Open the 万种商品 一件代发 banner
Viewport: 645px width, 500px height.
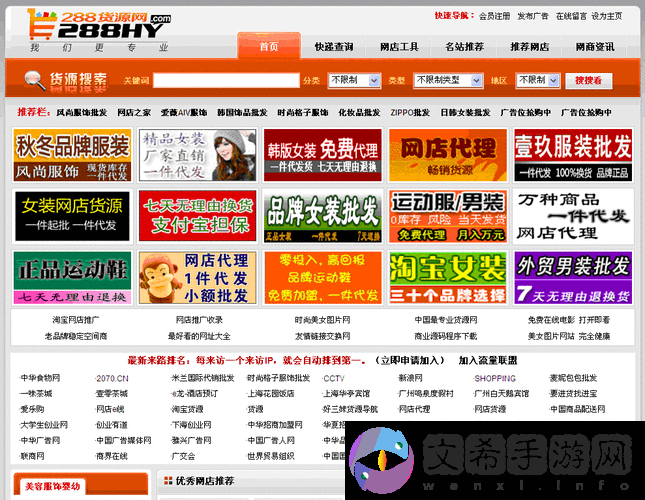[573, 216]
